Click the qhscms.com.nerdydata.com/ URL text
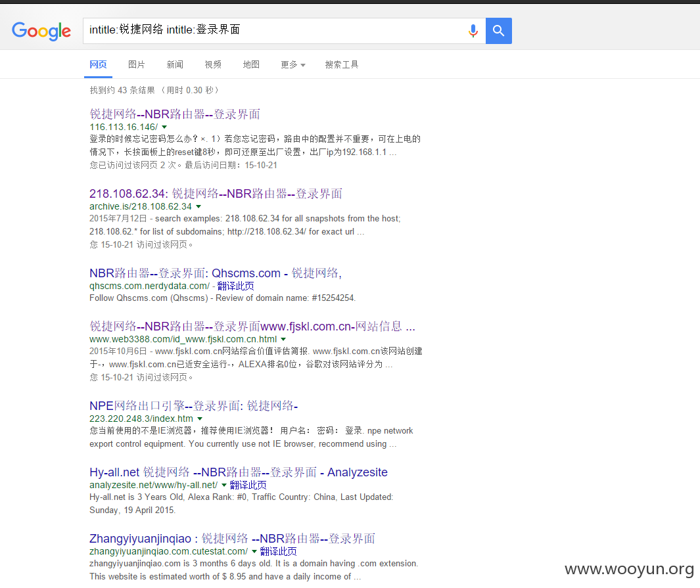The width and height of the screenshot is (700, 588). point(149,286)
